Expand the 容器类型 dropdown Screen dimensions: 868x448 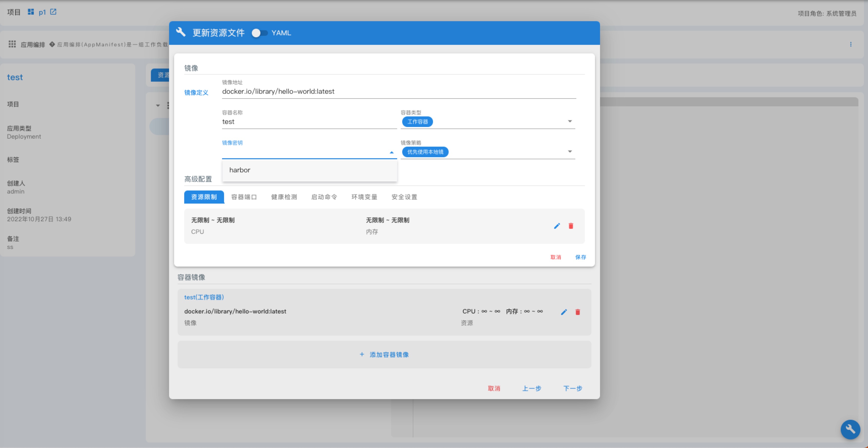coord(570,121)
